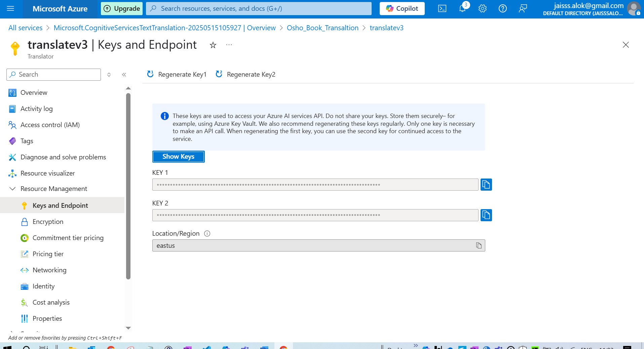Open the more options ellipsis by title

click(x=229, y=45)
